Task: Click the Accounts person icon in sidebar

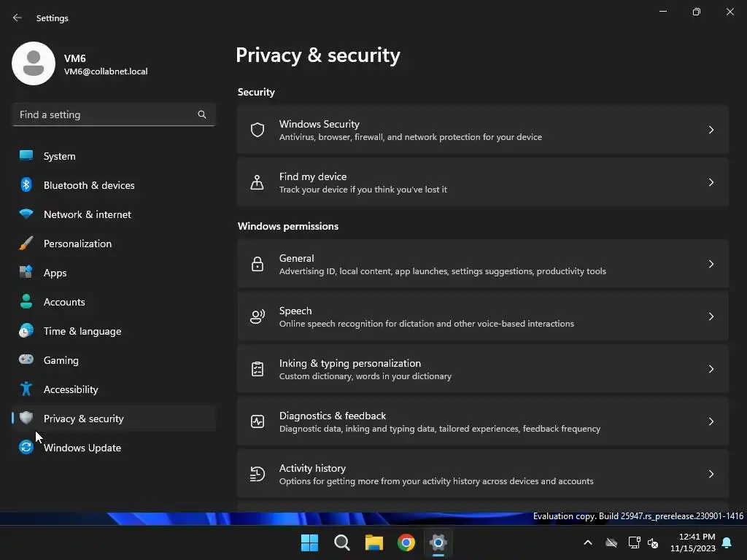Action: (x=26, y=301)
